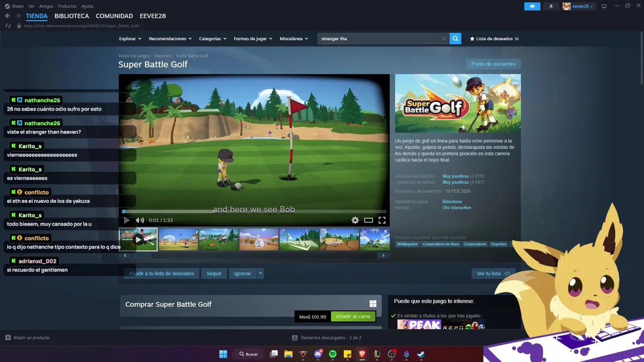Go back with the left arrow
The width and height of the screenshot is (644, 362).
(x=8, y=16)
